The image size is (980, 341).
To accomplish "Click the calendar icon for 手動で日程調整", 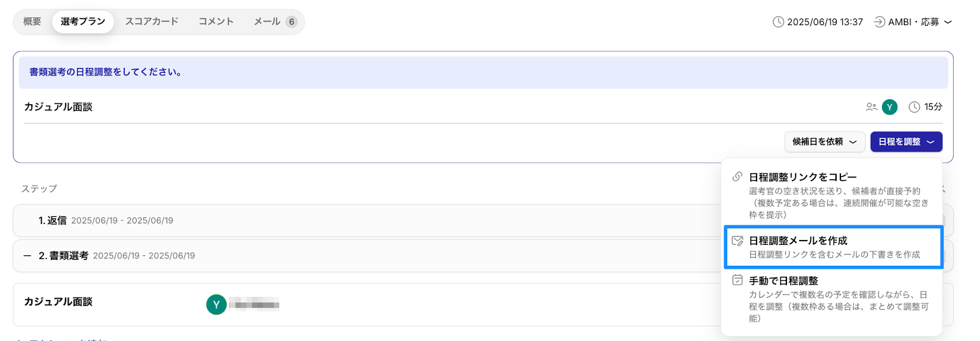I will click(x=737, y=280).
